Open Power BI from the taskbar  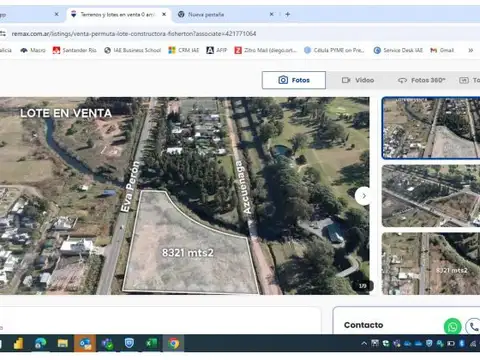(x=18, y=343)
